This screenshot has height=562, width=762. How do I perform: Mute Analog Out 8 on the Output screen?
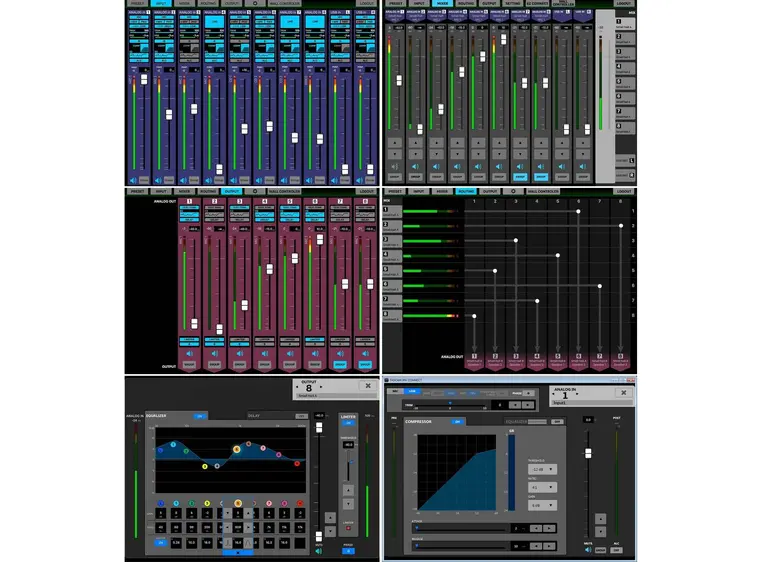[x=365, y=353]
